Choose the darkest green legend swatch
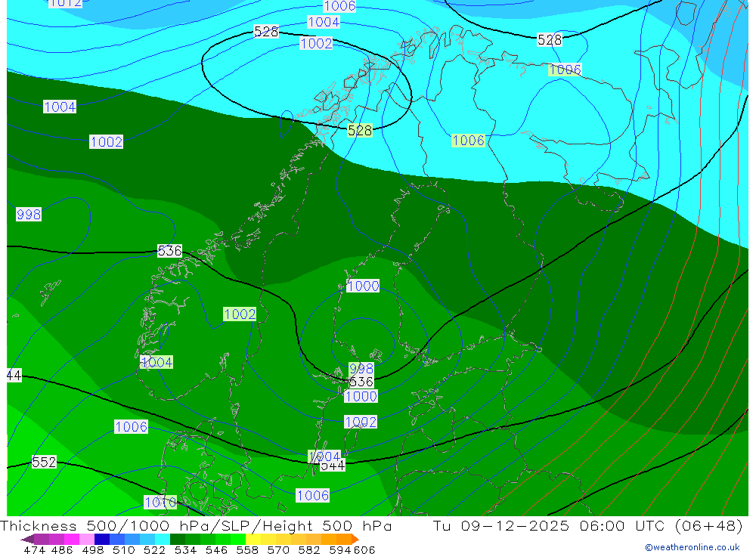 point(178,539)
